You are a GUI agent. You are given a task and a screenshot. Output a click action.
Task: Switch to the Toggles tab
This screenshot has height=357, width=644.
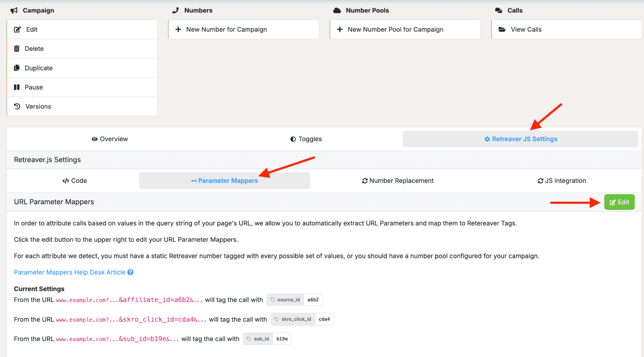(x=306, y=139)
